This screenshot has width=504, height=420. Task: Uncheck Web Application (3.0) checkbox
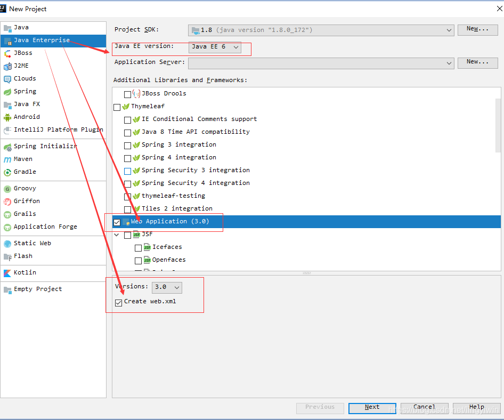117,222
